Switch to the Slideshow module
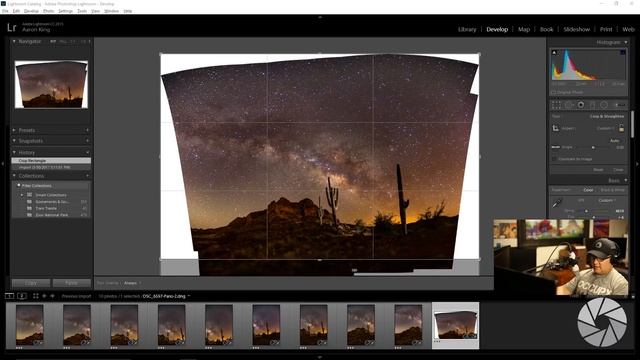This screenshot has width=640, height=360. 576,29
